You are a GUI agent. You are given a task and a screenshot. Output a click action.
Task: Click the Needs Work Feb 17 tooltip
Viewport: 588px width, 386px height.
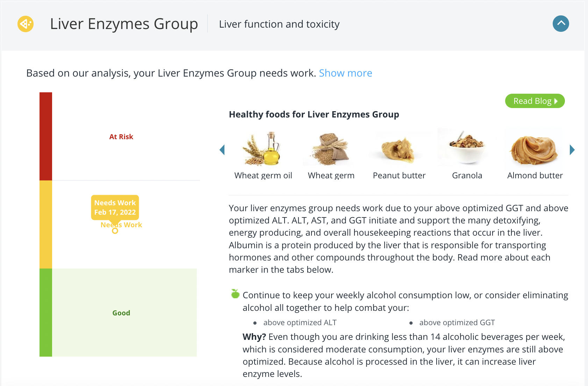point(115,208)
